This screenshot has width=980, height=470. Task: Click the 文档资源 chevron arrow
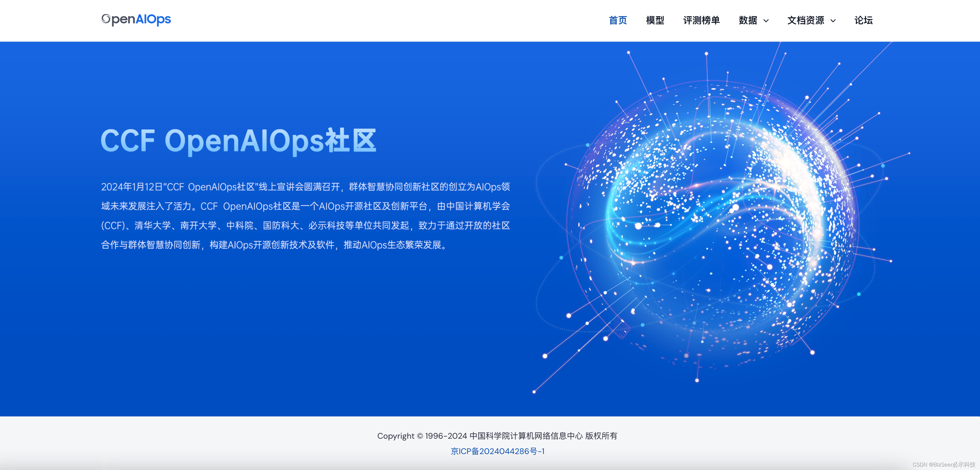coord(833,21)
